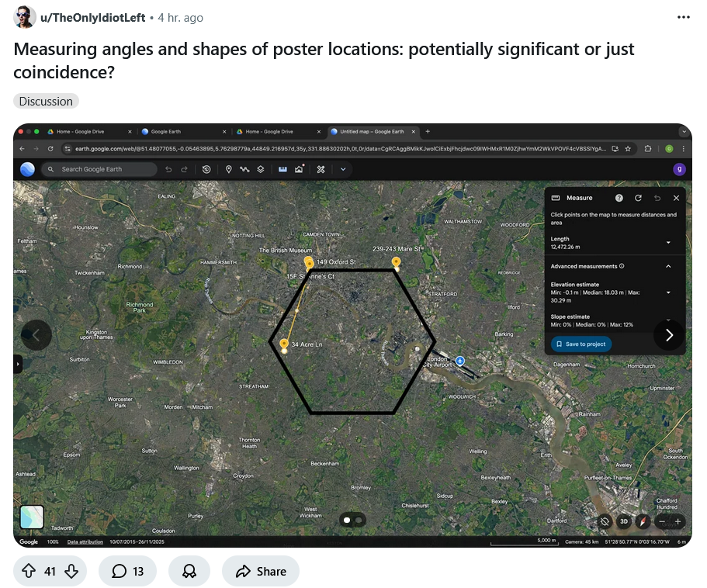Viewport: 707px width, 588px height.
Task: Select the second gallery dot indicator
Action: point(359,520)
